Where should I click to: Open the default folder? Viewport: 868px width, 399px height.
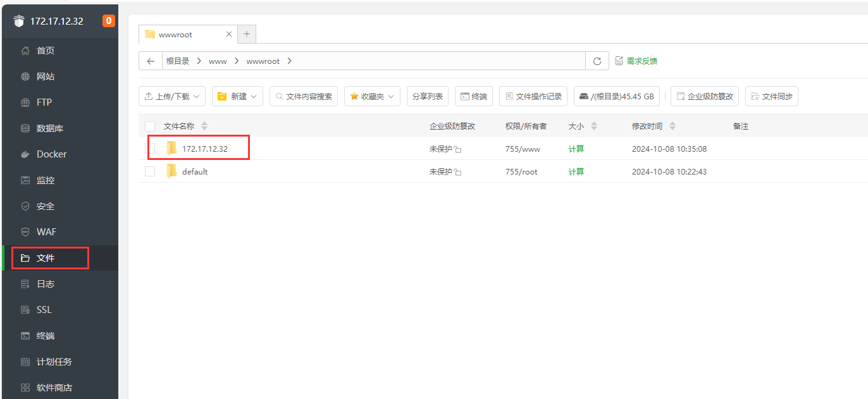195,171
